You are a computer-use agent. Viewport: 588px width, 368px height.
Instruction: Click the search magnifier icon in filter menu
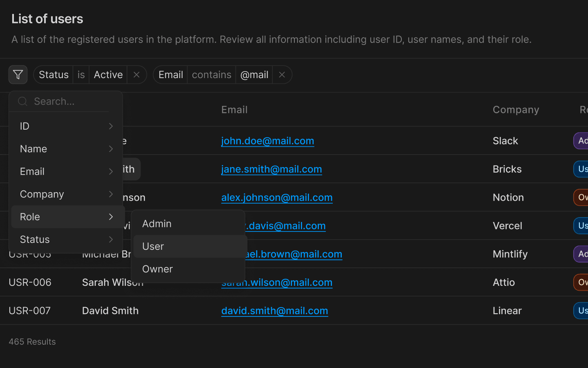[22, 101]
